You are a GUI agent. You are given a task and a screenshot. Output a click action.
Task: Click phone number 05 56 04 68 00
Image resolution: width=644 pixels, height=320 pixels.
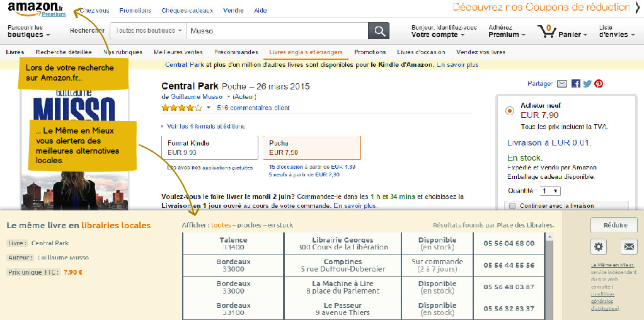(x=509, y=243)
